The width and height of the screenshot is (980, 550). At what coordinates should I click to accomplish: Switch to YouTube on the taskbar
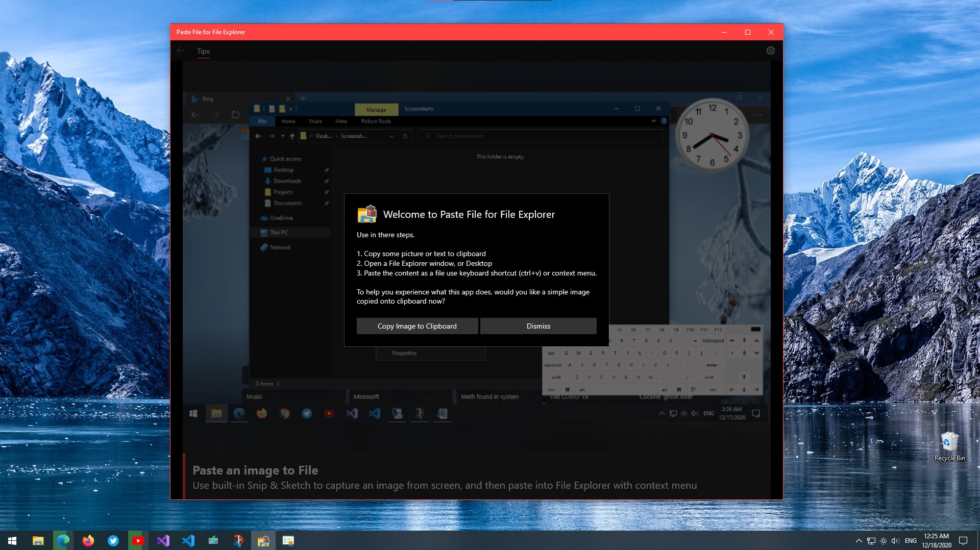[138, 540]
